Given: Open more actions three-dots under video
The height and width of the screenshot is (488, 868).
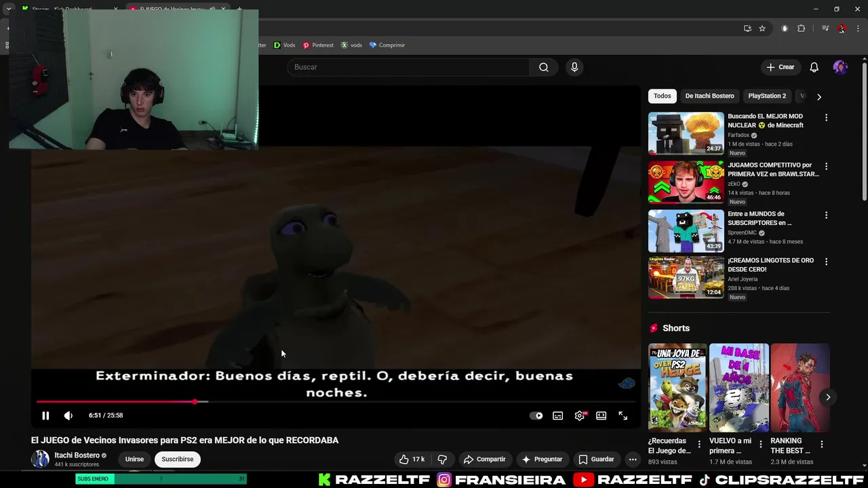Looking at the screenshot, I should click(633, 460).
